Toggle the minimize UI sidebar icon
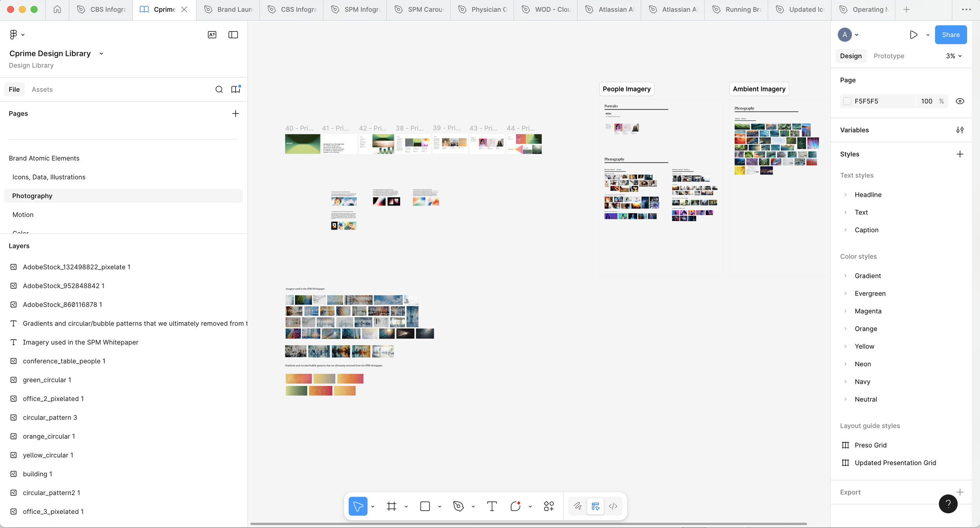980x528 pixels. coord(233,35)
